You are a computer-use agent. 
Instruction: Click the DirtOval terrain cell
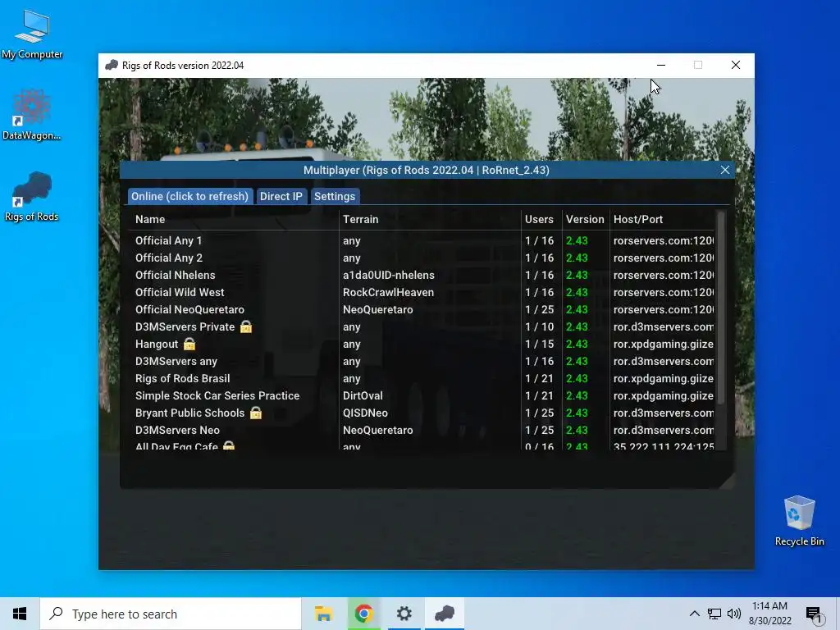pyautogui.click(x=363, y=395)
